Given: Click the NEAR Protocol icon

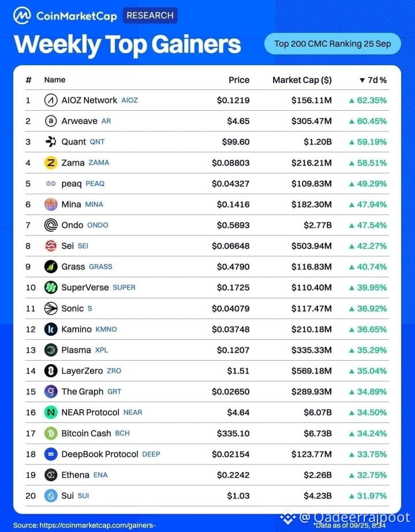Looking at the screenshot, I should click(x=51, y=412).
